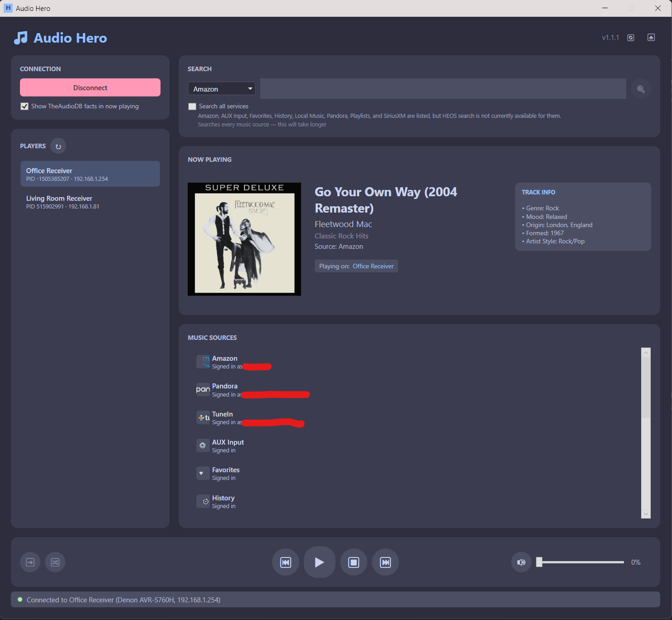Viewport: 672px width, 620px height.
Task: Open the Pandora music source
Action: [224, 389]
